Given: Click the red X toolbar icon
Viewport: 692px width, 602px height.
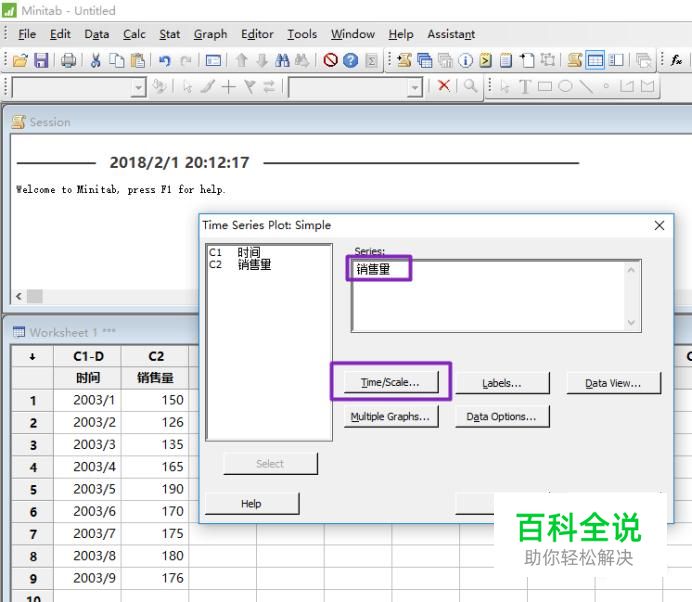Looking at the screenshot, I should click(x=444, y=86).
